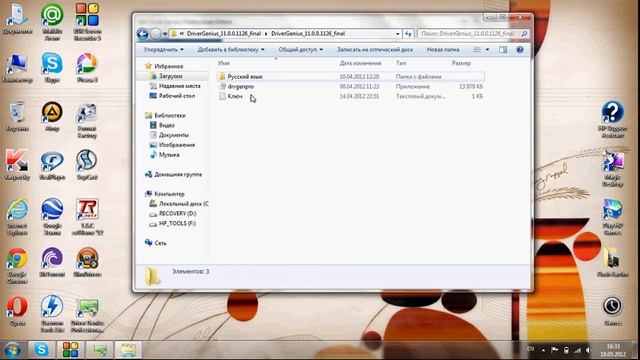Click the Action Center flag tray icon
The width and height of the screenshot is (640, 360).
[x=554, y=350]
